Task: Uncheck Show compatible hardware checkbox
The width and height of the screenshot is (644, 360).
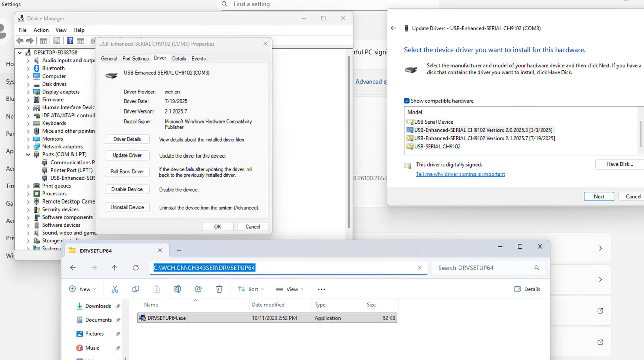Action: tap(407, 101)
